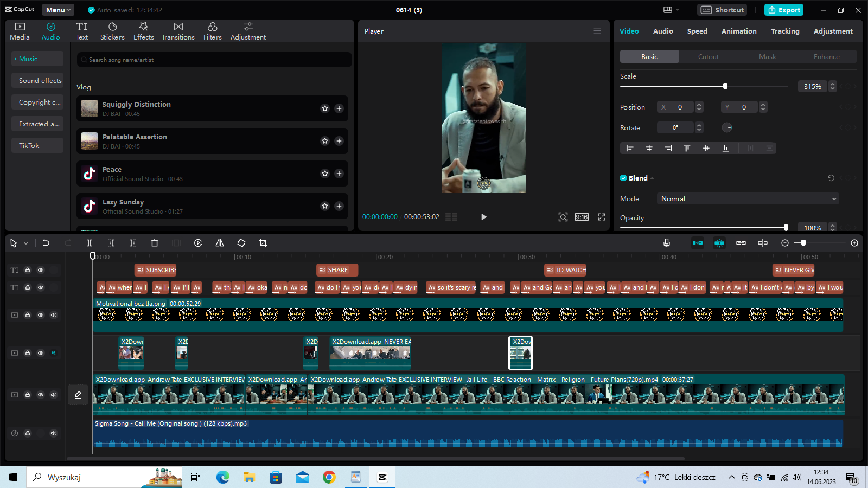868x488 pixels.
Task: Click the align horizontal center icon
Action: [649, 148]
